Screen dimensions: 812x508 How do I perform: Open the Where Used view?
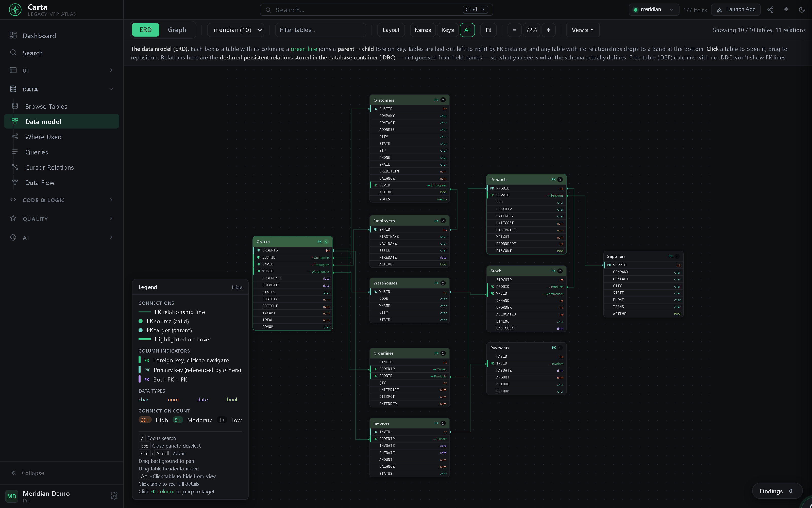[62, 137]
